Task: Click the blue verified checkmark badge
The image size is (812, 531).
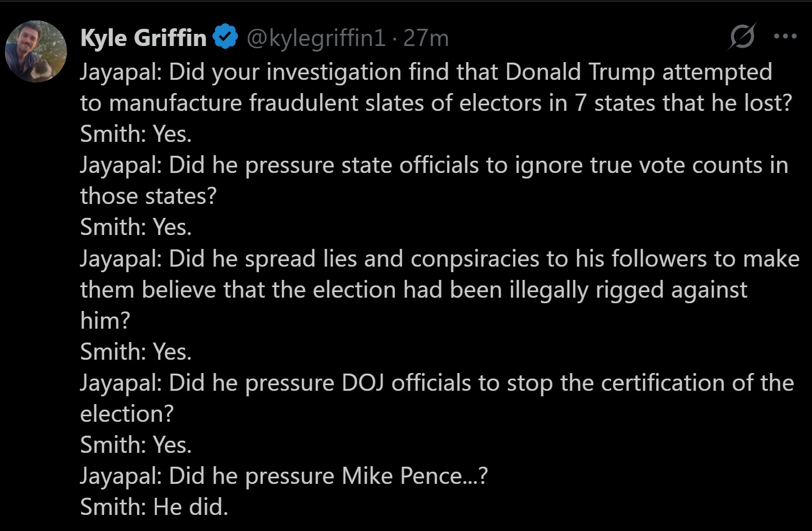Action: [226, 37]
